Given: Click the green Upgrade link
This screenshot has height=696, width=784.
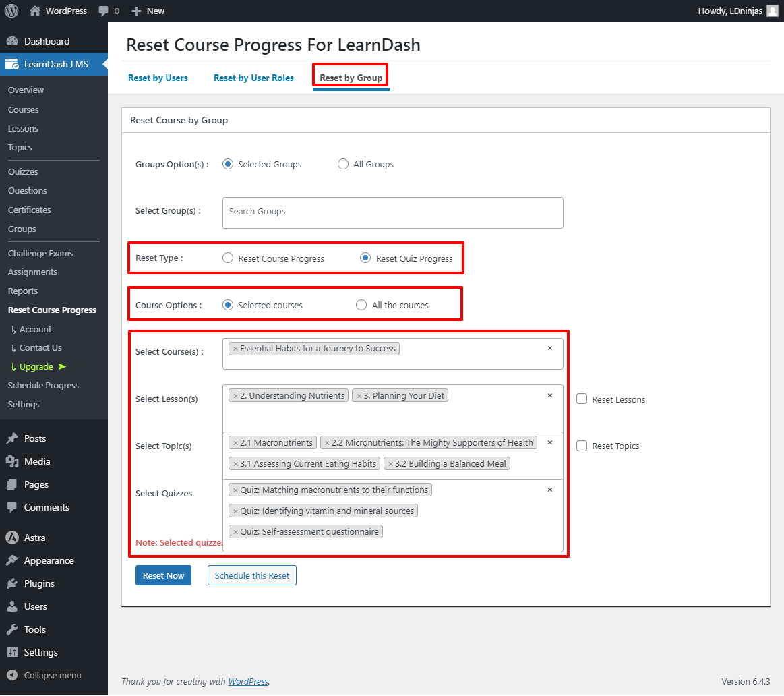Looking at the screenshot, I should coord(38,367).
